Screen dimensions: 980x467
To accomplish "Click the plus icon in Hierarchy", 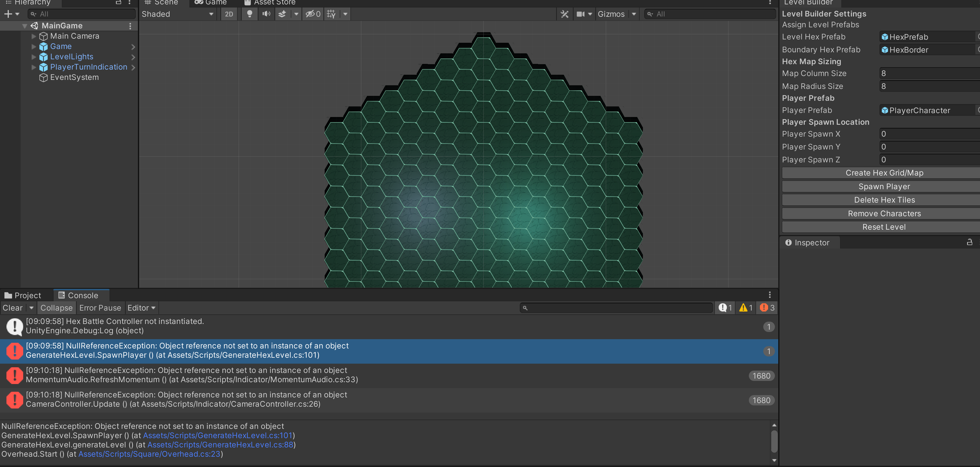I will 8,14.
